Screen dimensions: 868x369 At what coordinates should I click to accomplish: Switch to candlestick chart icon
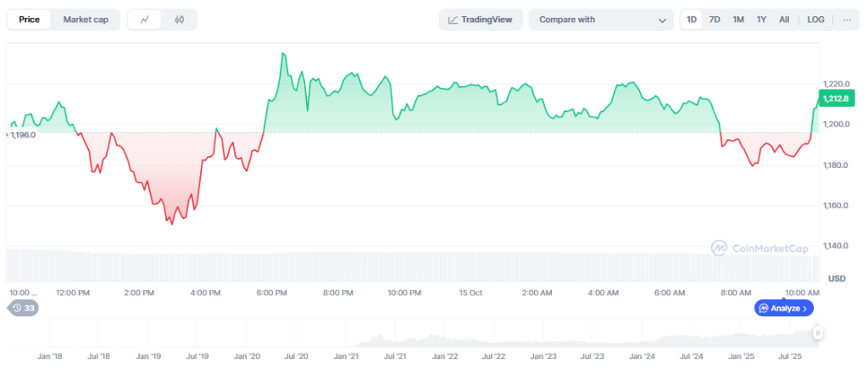[179, 20]
